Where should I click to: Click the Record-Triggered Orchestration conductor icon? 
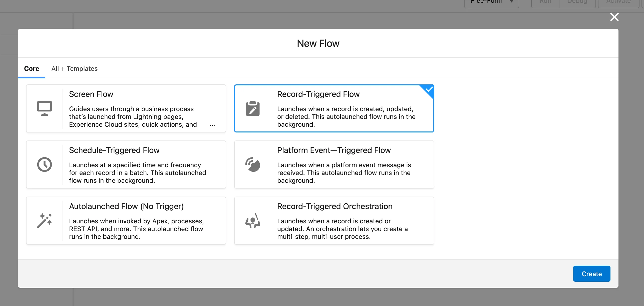click(x=252, y=221)
